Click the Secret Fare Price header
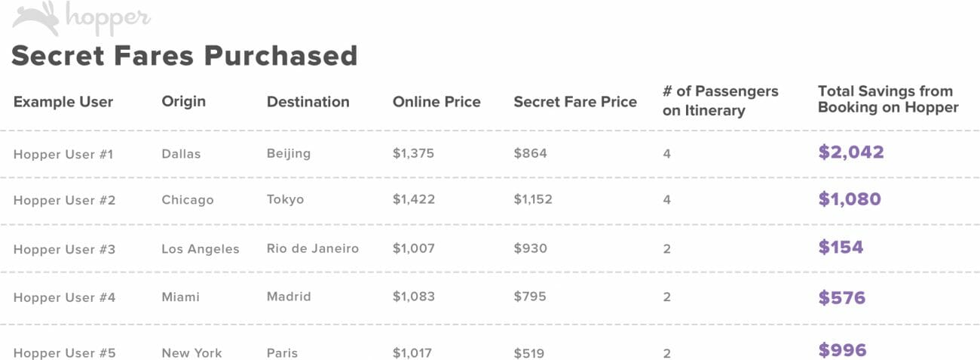This screenshot has height=360, width=980. (x=575, y=102)
